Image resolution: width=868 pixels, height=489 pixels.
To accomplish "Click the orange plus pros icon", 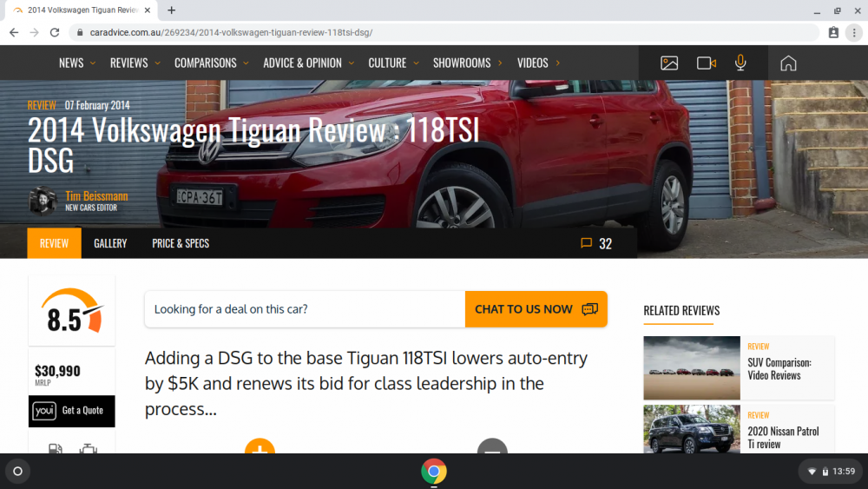I will [x=260, y=446].
